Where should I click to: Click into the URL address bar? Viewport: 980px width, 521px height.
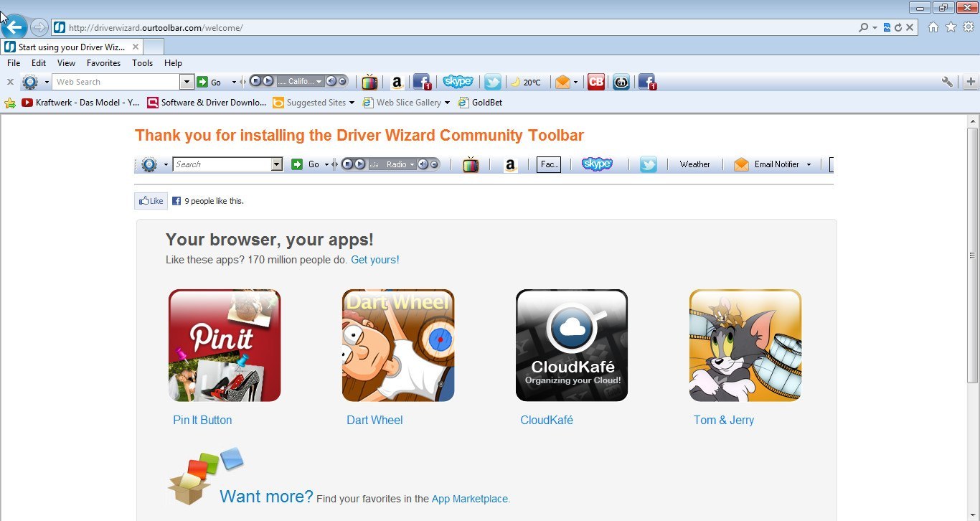(x=459, y=27)
